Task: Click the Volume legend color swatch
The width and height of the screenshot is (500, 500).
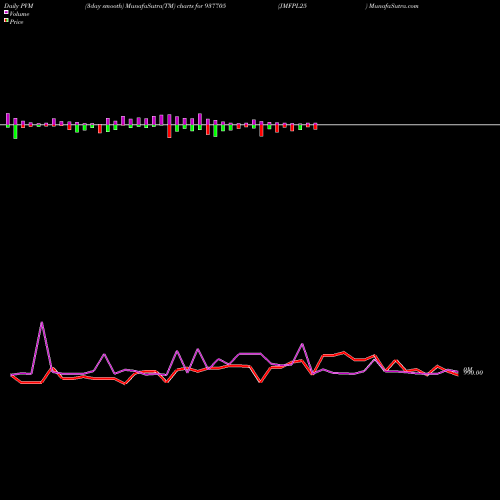Action: pos(6,12)
